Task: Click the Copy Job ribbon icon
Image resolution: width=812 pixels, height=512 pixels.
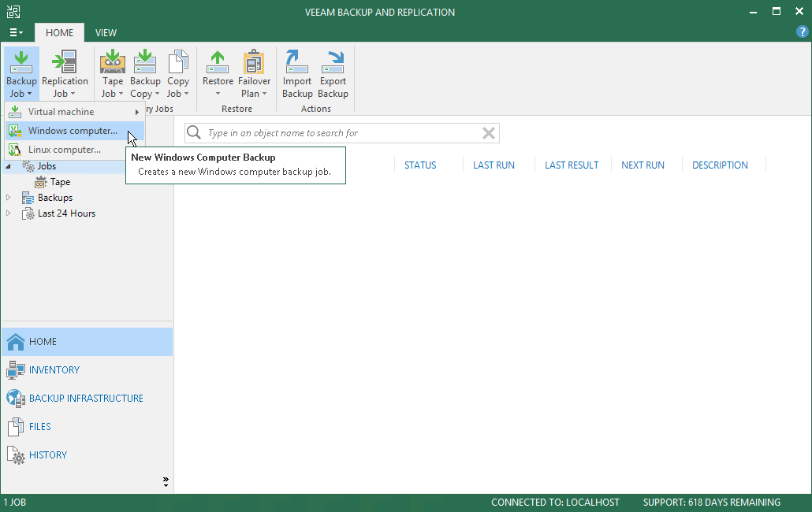Action: (x=178, y=62)
